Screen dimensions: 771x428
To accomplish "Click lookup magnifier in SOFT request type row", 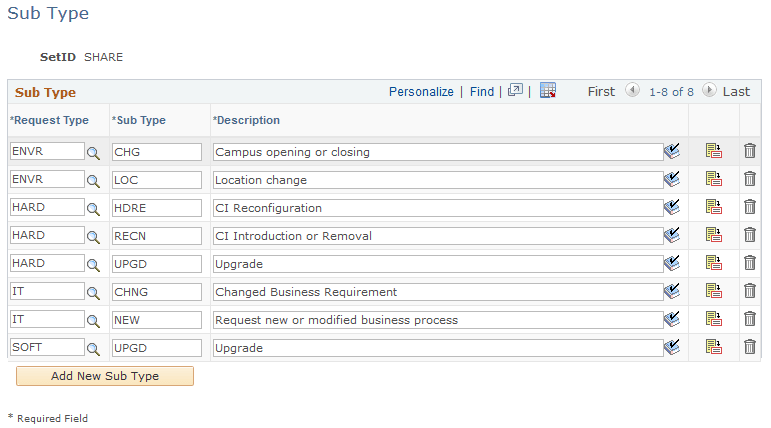I will (93, 349).
